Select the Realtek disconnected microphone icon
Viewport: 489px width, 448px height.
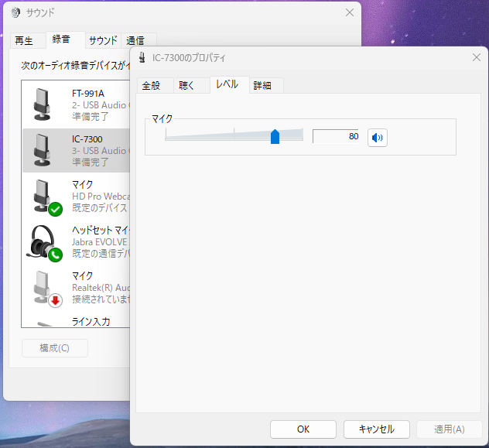point(46,289)
